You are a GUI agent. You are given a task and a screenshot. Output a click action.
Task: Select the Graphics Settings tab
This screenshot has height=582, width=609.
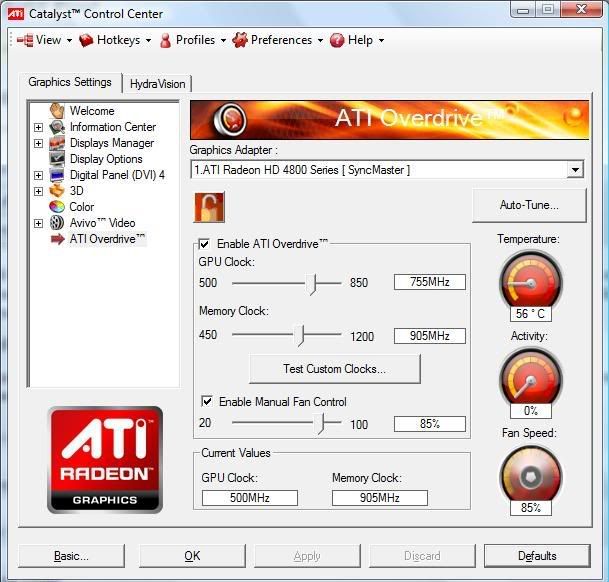tap(70, 82)
